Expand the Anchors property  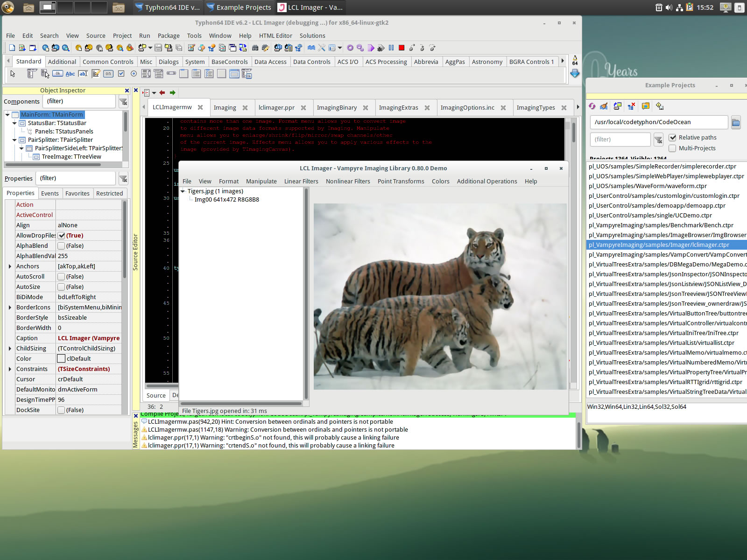coord(10,266)
